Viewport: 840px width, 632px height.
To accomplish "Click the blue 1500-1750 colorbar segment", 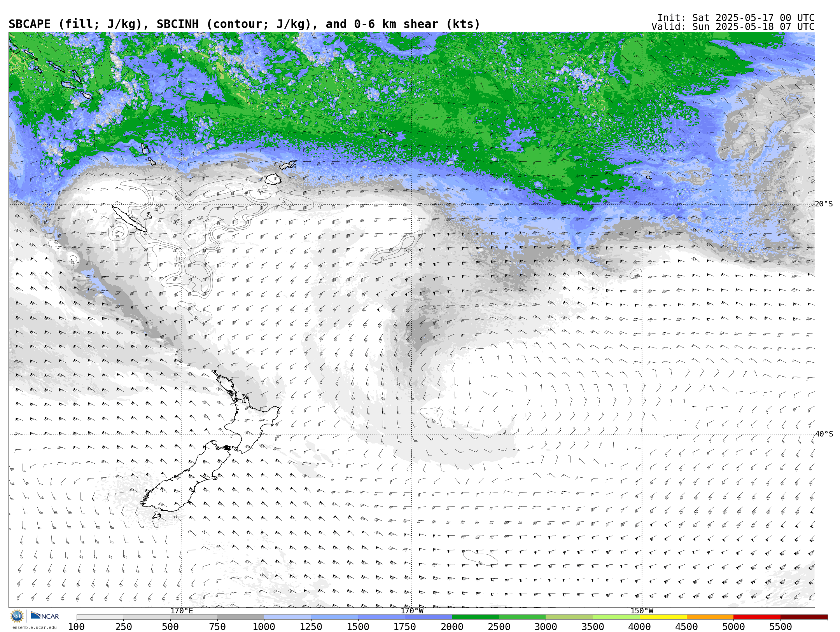I will pyautogui.click(x=381, y=617).
